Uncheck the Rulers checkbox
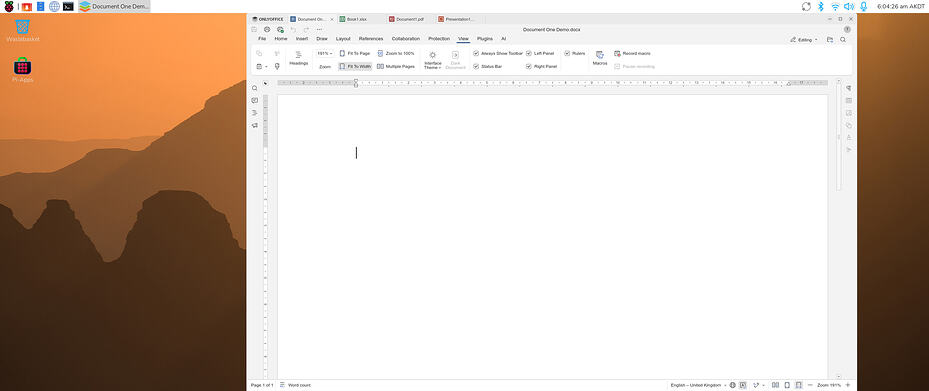Viewport: 929px width, 391px height. [x=567, y=53]
